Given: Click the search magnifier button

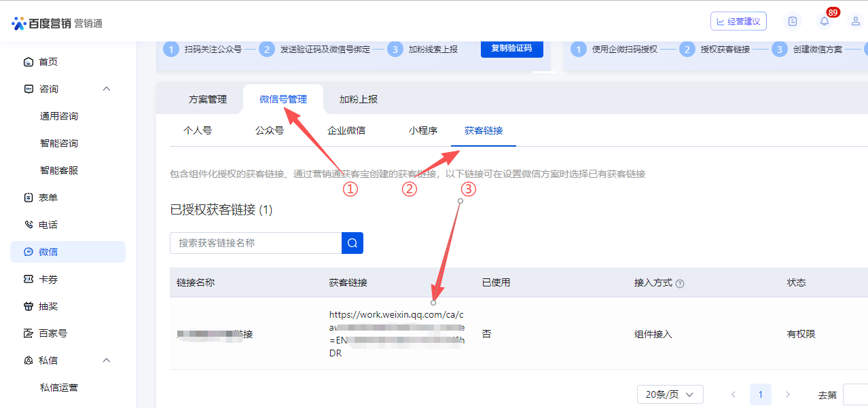Looking at the screenshot, I should pos(352,243).
